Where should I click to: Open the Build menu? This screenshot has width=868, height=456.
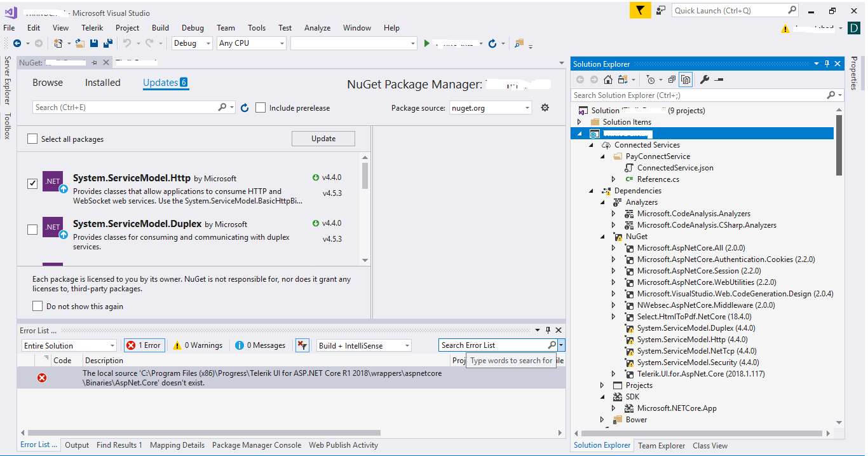click(160, 28)
